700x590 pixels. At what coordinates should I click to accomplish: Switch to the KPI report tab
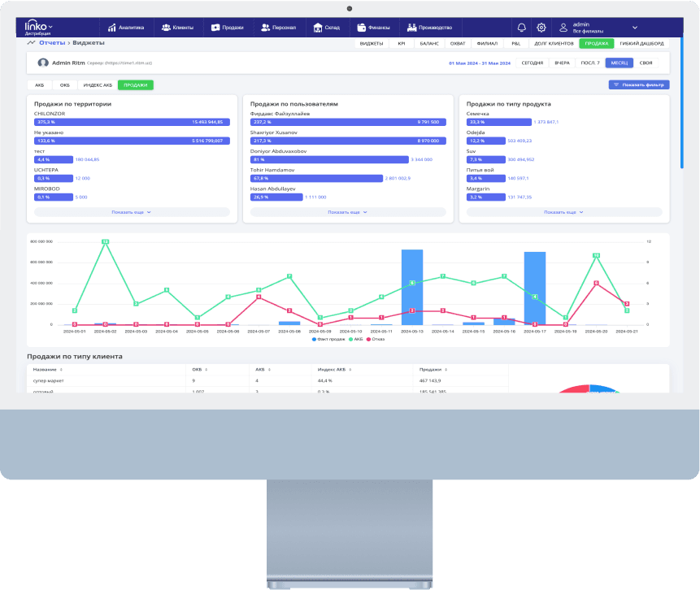pos(402,43)
